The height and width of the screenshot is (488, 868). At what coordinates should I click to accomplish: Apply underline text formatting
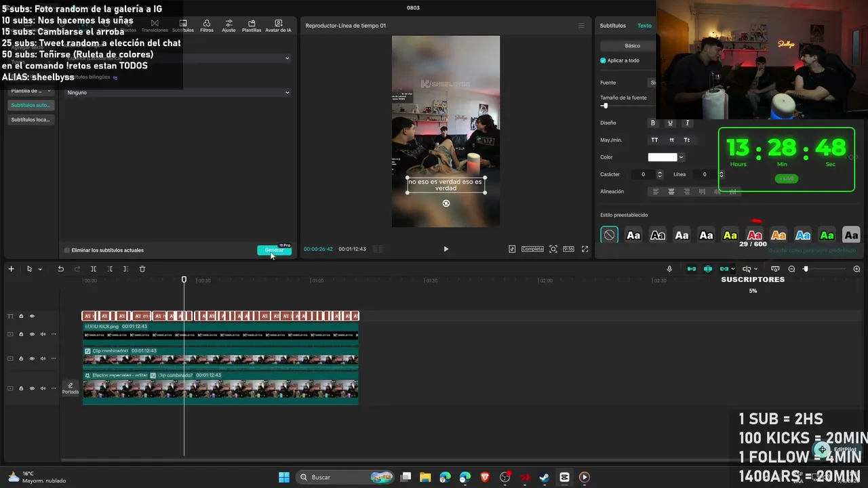pos(670,123)
